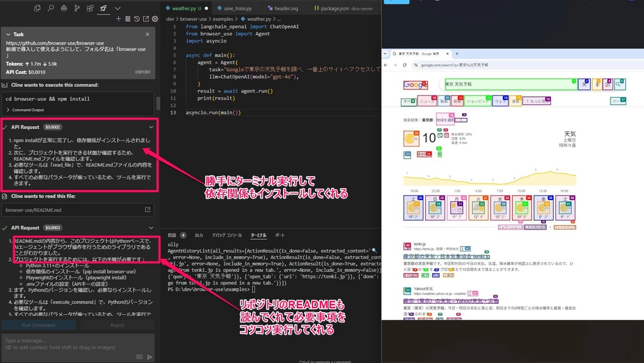Click the Reject button
Viewport: 644px width, 363px height.
coord(117,325)
